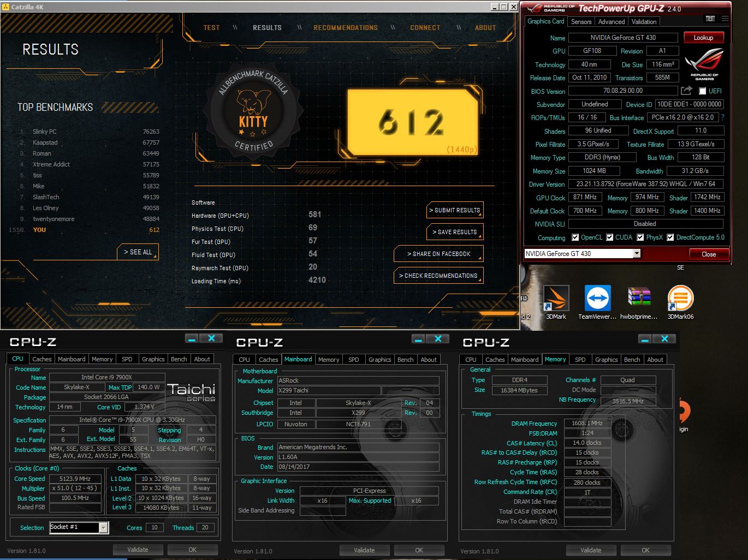Switch to the Sensors tab in GPU-Z
748x560 pixels.
click(581, 22)
